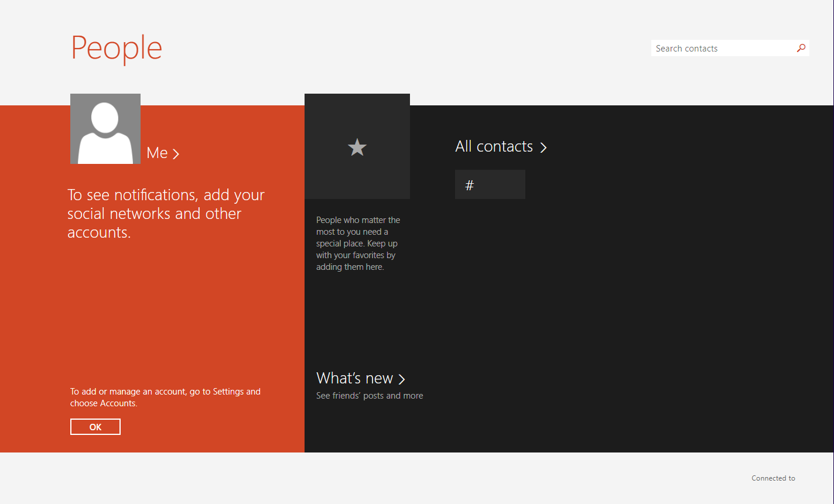Click the chevron next to What's new
The height and width of the screenshot is (504, 834).
(x=402, y=379)
